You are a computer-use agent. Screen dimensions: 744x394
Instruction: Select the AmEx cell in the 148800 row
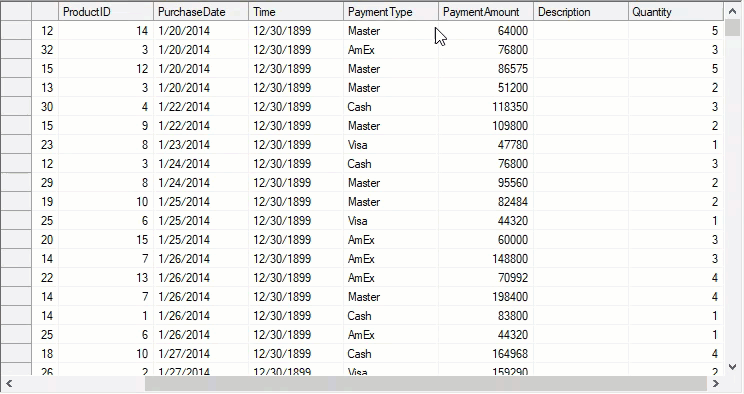tap(391, 259)
